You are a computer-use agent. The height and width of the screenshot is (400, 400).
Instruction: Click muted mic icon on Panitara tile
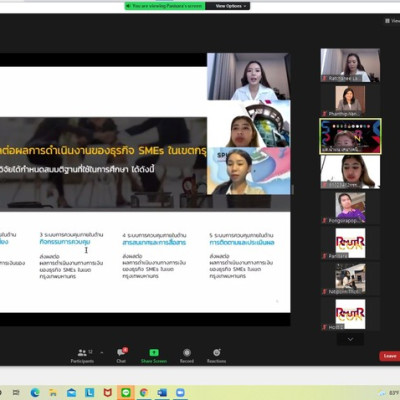coord(324,256)
